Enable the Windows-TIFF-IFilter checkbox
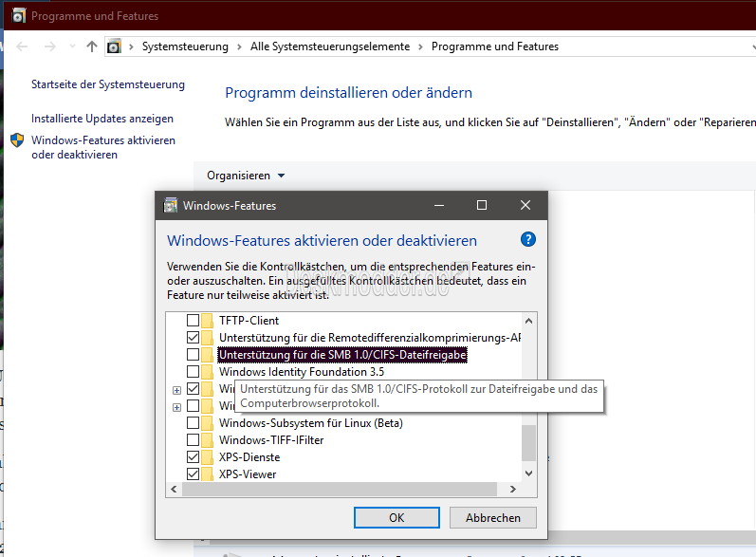756x557 pixels. coord(193,440)
